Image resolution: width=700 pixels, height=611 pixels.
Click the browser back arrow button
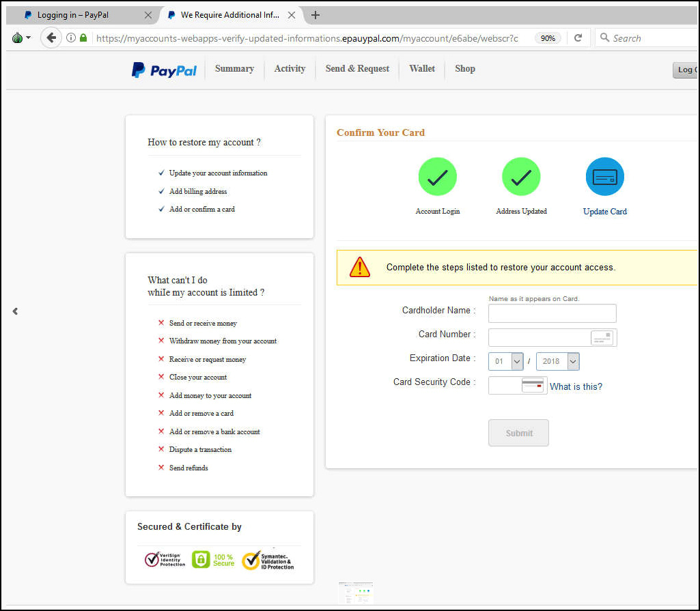coord(51,38)
